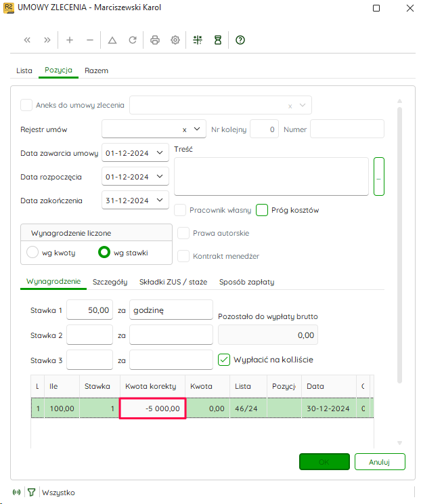Toggle Pracownik własny checkbox
The height and width of the screenshot is (504, 421).
[x=180, y=210]
